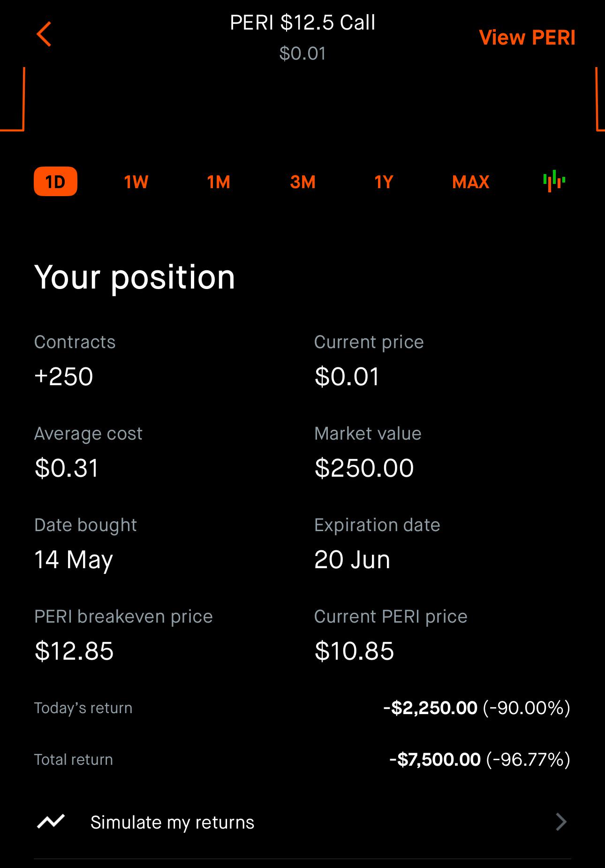Open the View PERI link
Screen dimensions: 605x868
[527, 38]
